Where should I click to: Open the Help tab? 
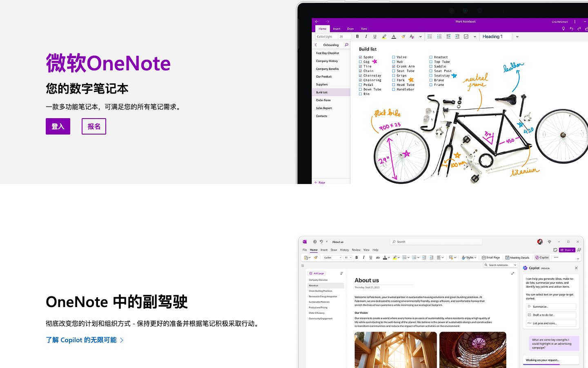375,250
